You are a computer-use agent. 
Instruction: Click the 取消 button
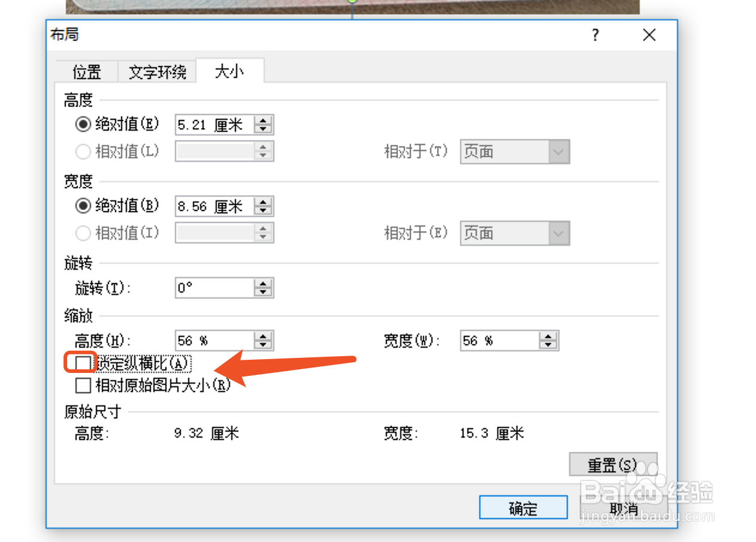[x=623, y=508]
